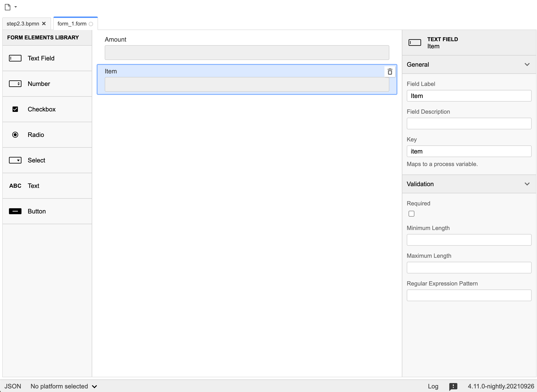Image resolution: width=537 pixels, height=392 pixels.
Task: Select the Checkbox element icon in library
Action: point(15,109)
